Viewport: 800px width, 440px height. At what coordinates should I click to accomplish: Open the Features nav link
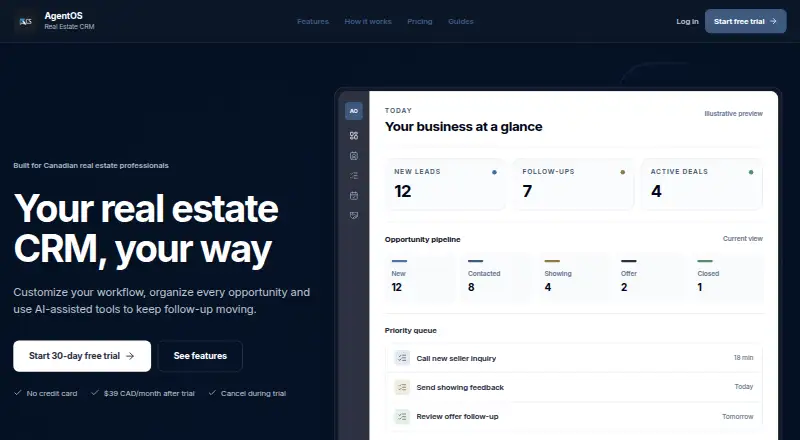313,21
